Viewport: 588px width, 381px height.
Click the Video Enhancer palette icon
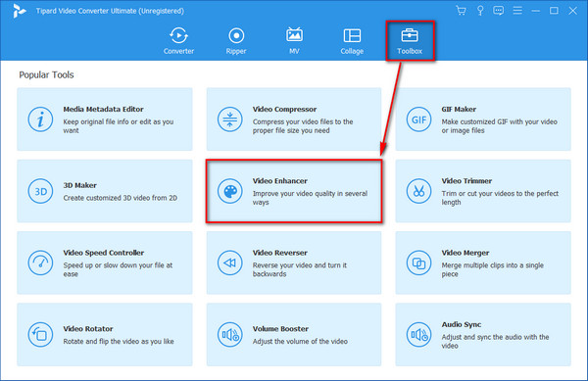pos(230,191)
